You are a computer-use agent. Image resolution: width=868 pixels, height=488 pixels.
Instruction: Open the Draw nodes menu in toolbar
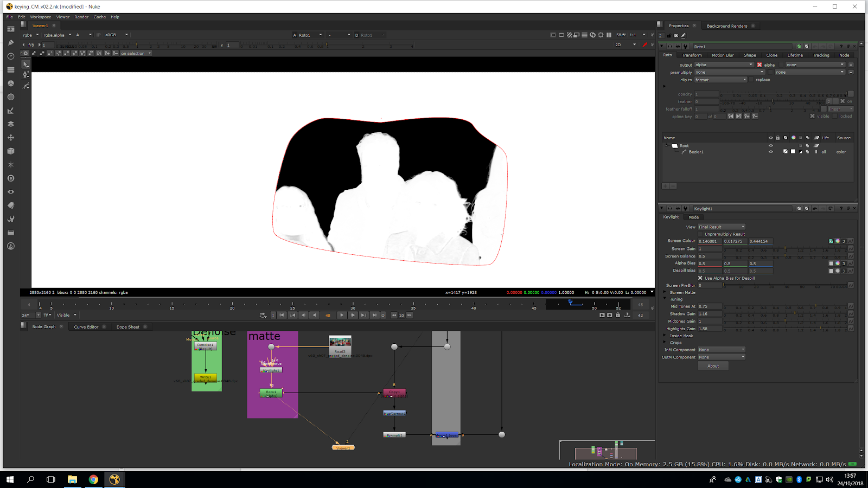tap(10, 43)
